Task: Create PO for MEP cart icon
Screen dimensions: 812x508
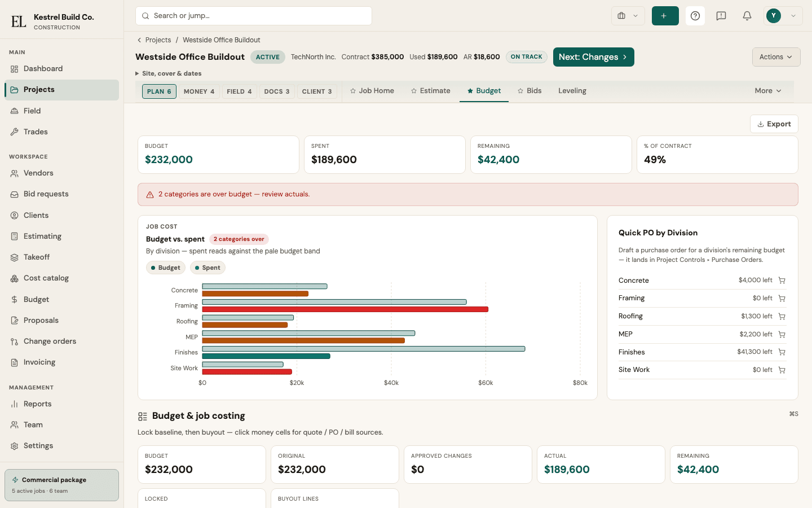Action: click(x=782, y=335)
